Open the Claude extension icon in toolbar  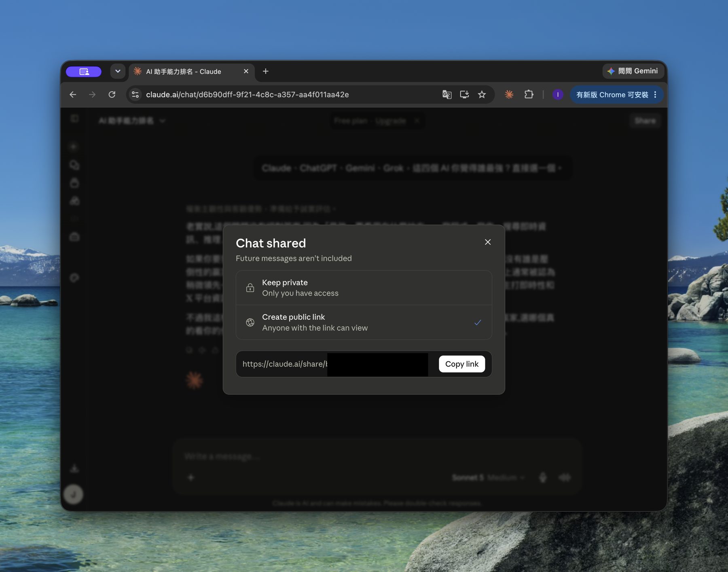click(x=509, y=95)
